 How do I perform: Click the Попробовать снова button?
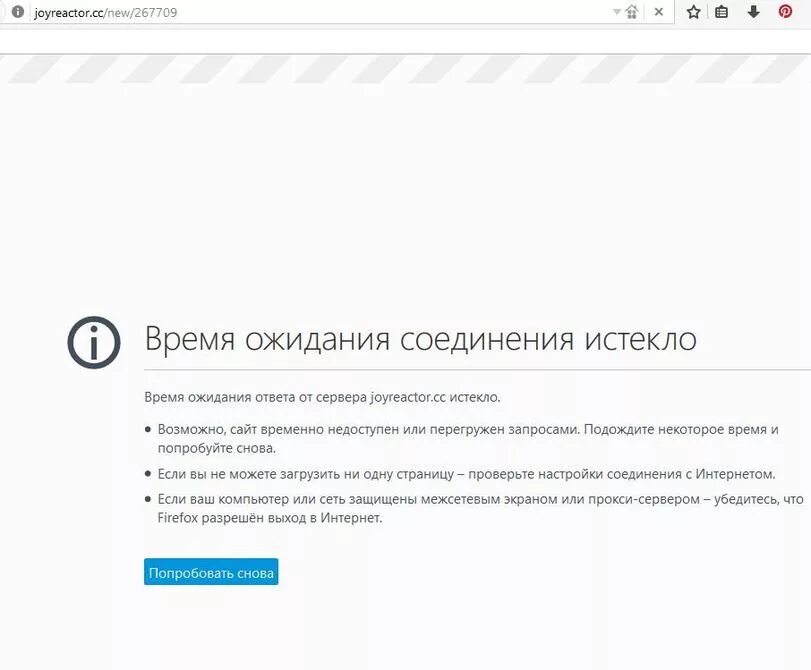(x=211, y=572)
